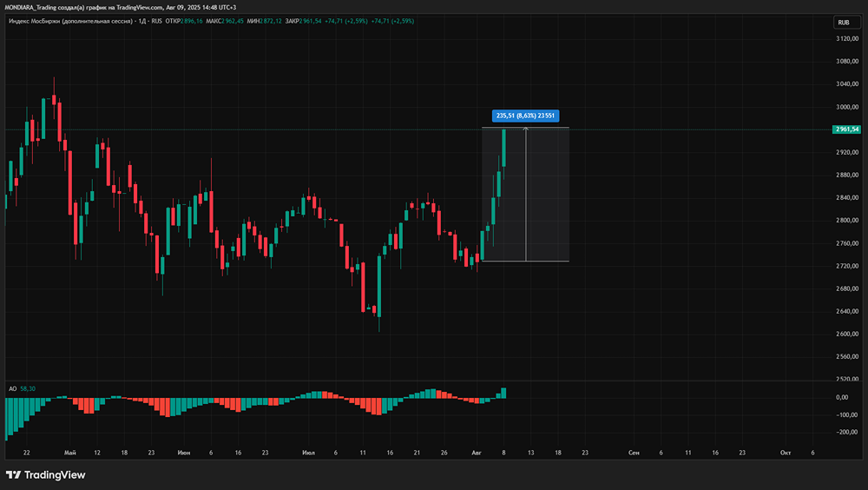Click the Июл month label on time axis
The image size is (868, 490).
[x=308, y=453]
